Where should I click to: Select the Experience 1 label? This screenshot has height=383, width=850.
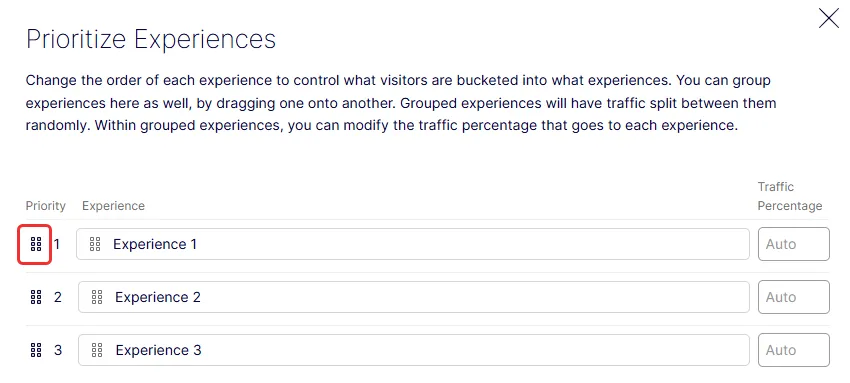155,244
